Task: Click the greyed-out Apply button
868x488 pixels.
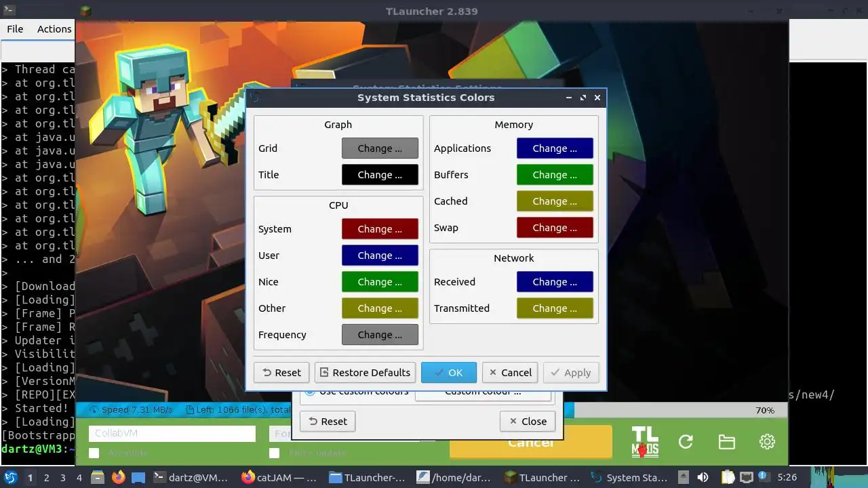Action: (x=571, y=373)
